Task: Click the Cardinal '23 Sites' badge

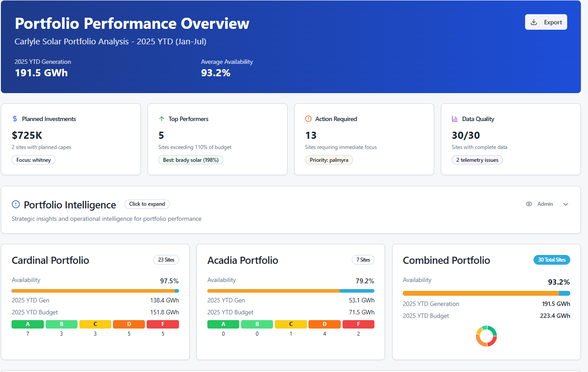Action: pyautogui.click(x=166, y=260)
